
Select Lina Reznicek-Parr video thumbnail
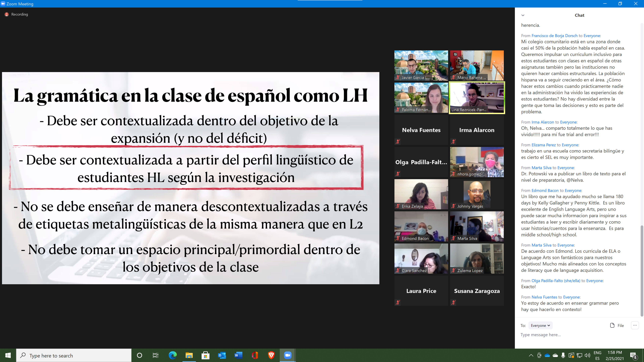pyautogui.click(x=477, y=98)
